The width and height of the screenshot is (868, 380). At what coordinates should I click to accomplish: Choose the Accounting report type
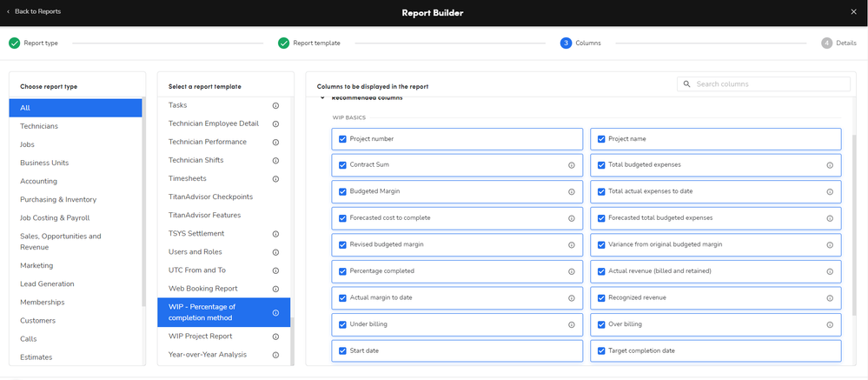pyautogui.click(x=39, y=181)
